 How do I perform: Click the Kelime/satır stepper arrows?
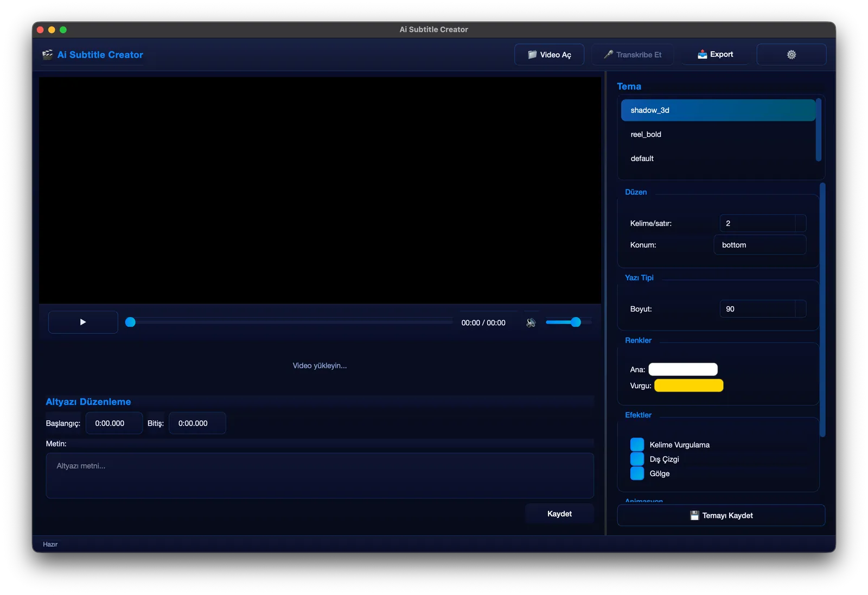point(800,223)
